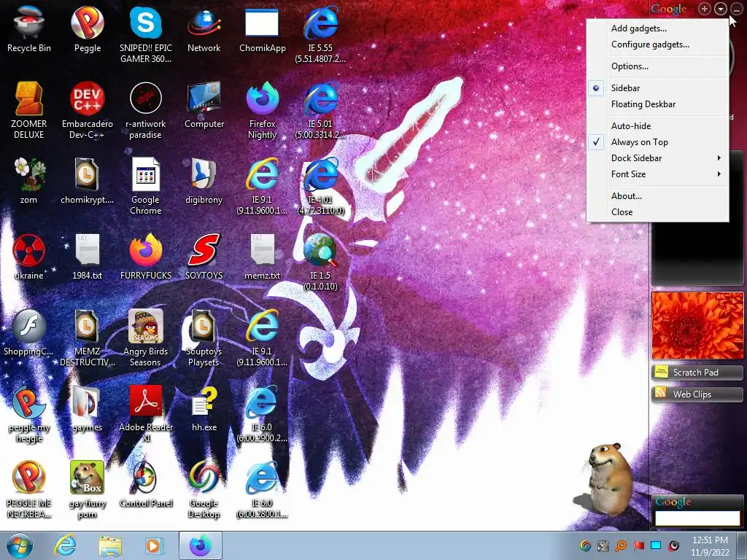This screenshot has width=747, height=560.
Task: Select the r-antiwork paradise icon
Action: pos(145,109)
